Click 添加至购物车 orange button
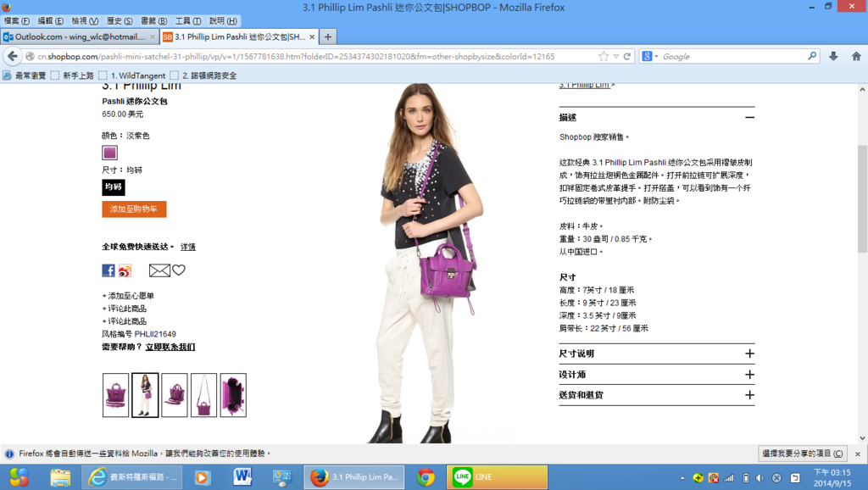The width and height of the screenshot is (868, 490). 134,209
